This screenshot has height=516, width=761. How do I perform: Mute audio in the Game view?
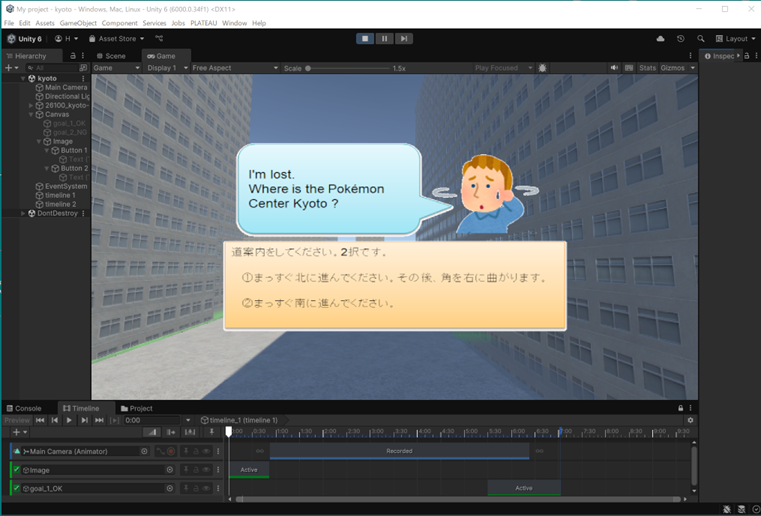(614, 68)
